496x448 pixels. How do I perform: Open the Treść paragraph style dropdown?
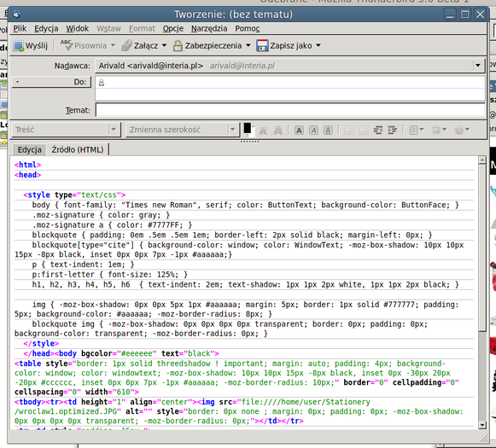67,130
